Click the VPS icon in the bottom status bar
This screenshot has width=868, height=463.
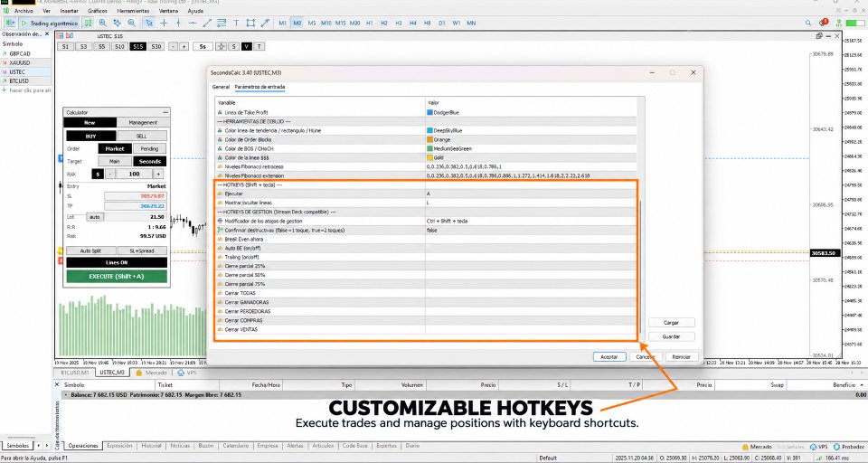pyautogui.click(x=819, y=447)
